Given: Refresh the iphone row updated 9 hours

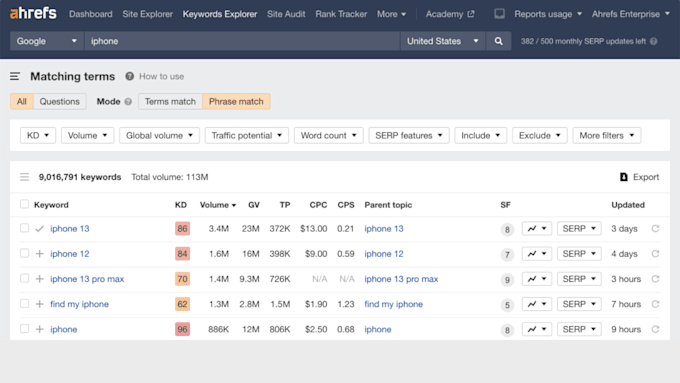Looking at the screenshot, I should pos(655,329).
